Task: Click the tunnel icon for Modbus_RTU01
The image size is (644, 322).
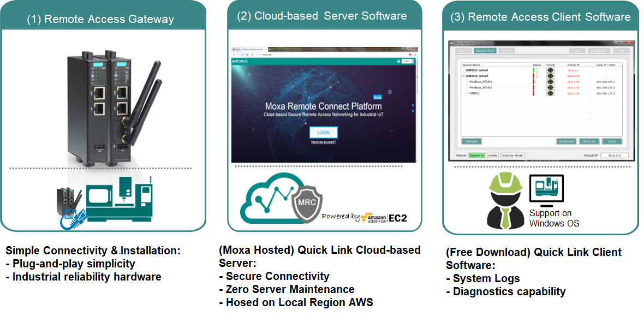Action: pyautogui.click(x=550, y=81)
